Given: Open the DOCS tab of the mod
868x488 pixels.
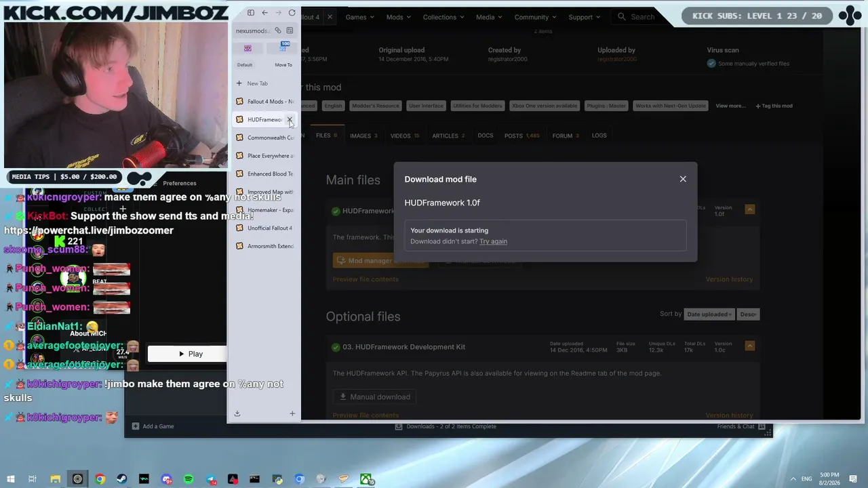Looking at the screenshot, I should tap(486, 136).
